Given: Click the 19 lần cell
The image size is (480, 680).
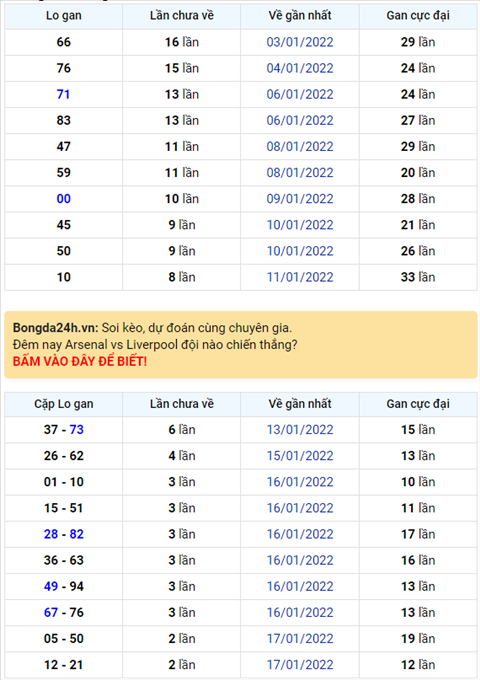Looking at the screenshot, I should click(x=418, y=638).
